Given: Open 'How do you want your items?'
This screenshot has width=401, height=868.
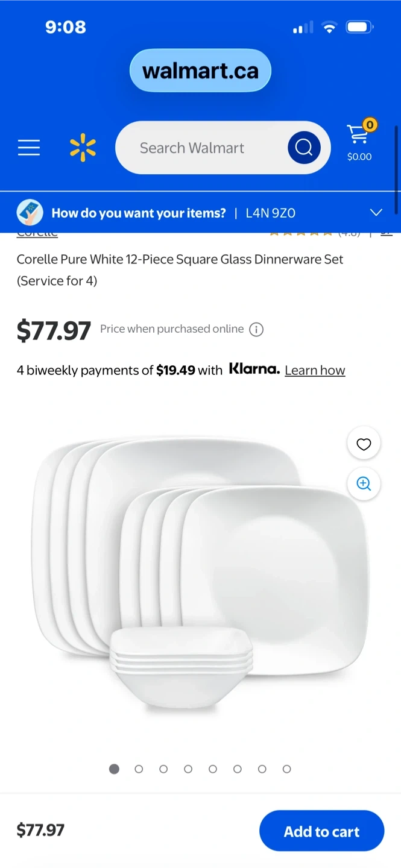Looking at the screenshot, I should tap(139, 213).
